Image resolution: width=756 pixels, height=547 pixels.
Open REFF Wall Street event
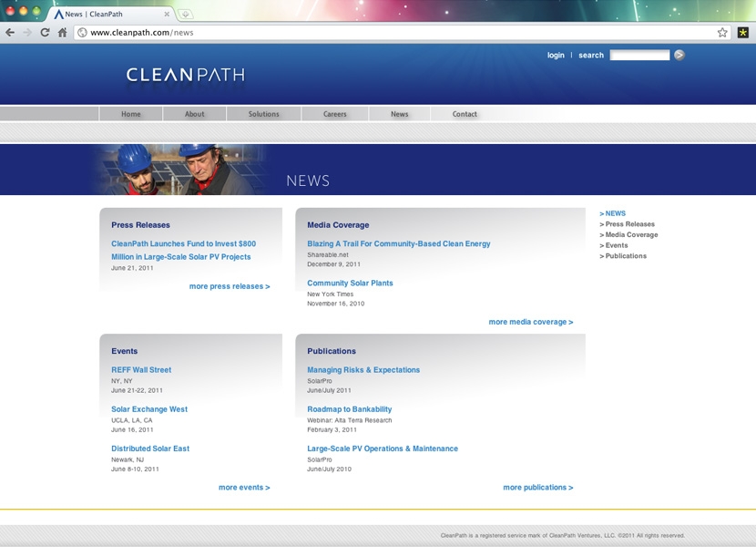pyautogui.click(x=141, y=370)
